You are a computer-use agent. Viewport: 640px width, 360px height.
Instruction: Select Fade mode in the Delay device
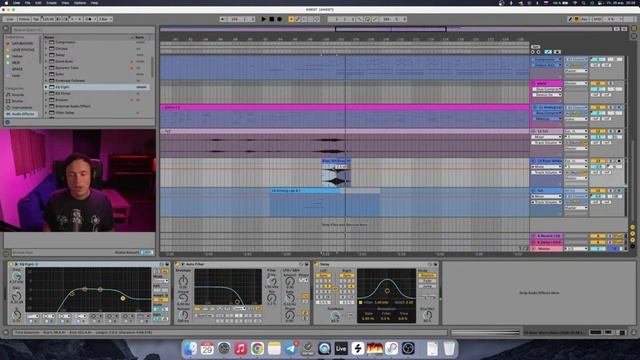[x=427, y=281]
